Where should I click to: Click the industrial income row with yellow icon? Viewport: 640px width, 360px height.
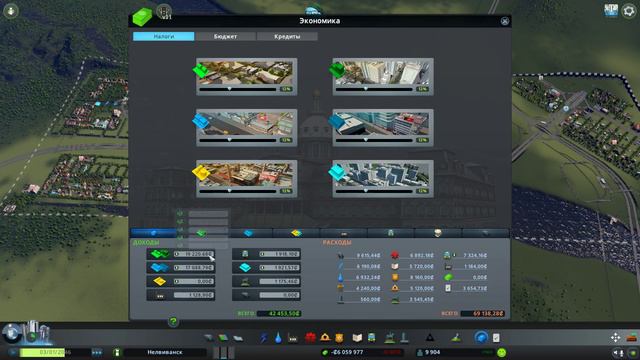[x=181, y=281]
